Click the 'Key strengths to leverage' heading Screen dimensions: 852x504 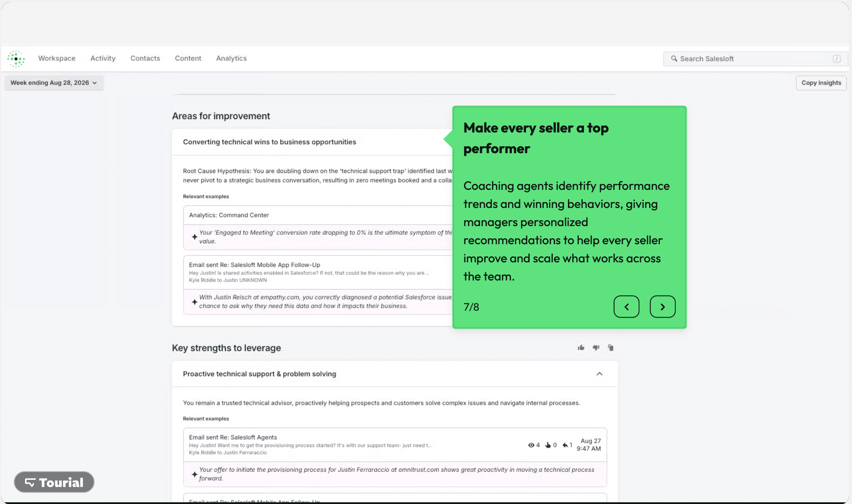coord(227,348)
